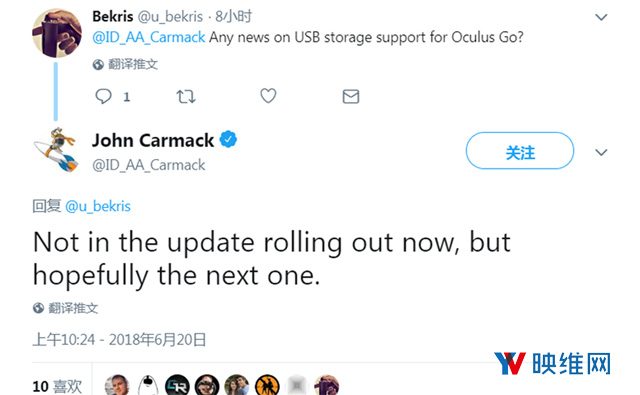Click 翻译推文 below Carmack's reply
The height and width of the screenshot is (395, 640).
(73, 308)
